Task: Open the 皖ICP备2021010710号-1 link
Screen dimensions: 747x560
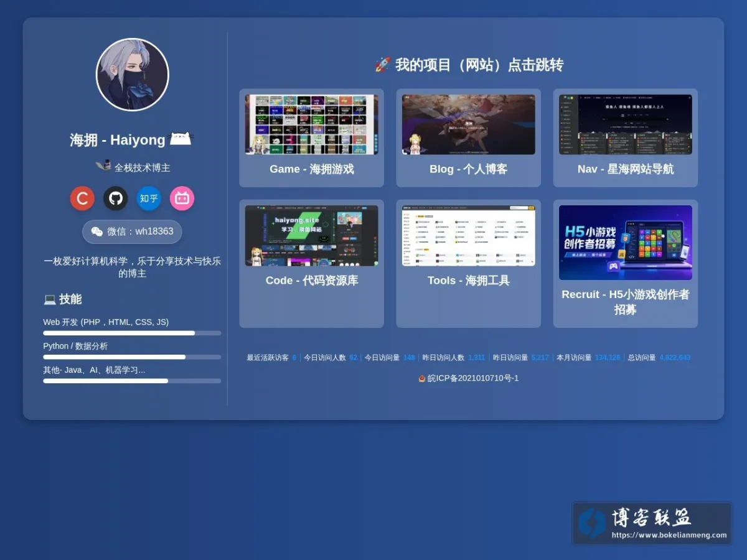Action: tap(472, 378)
